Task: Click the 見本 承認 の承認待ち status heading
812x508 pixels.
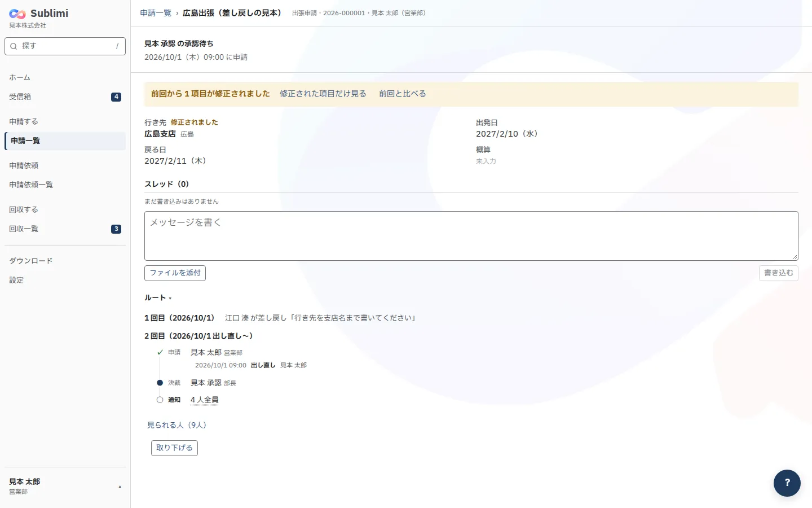Action: (x=179, y=43)
